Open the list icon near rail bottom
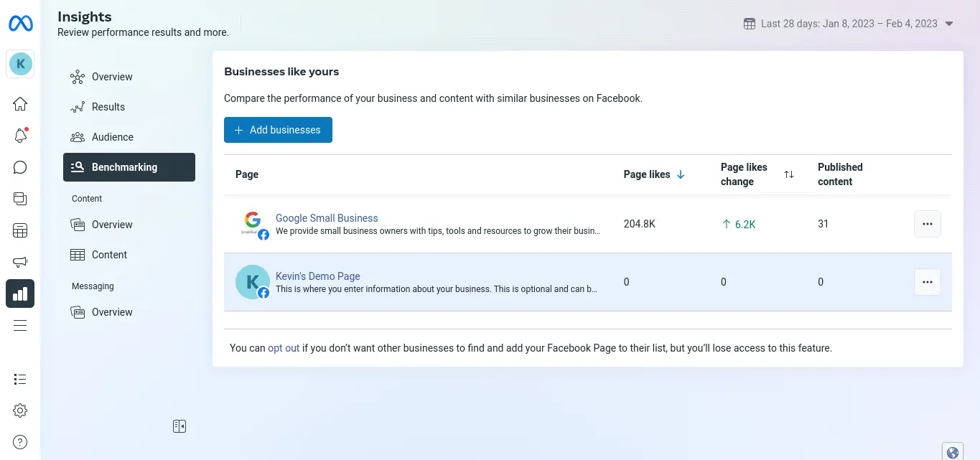The height and width of the screenshot is (460, 980). (20, 379)
